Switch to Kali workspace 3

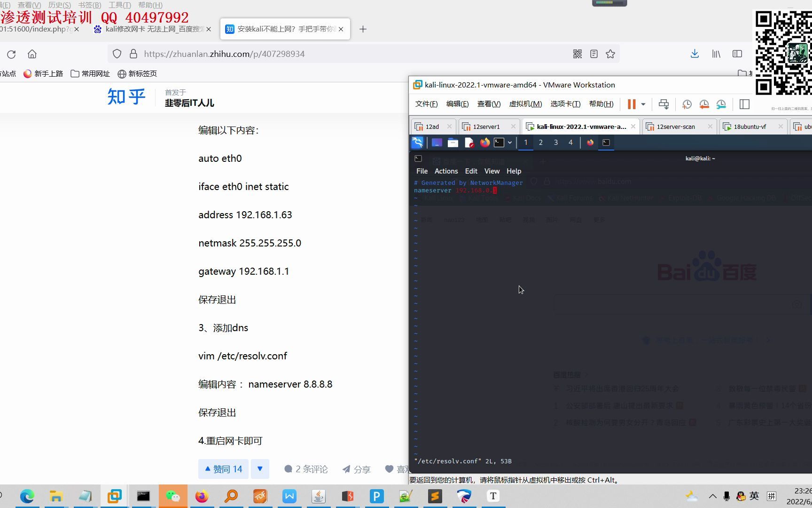[556, 143]
